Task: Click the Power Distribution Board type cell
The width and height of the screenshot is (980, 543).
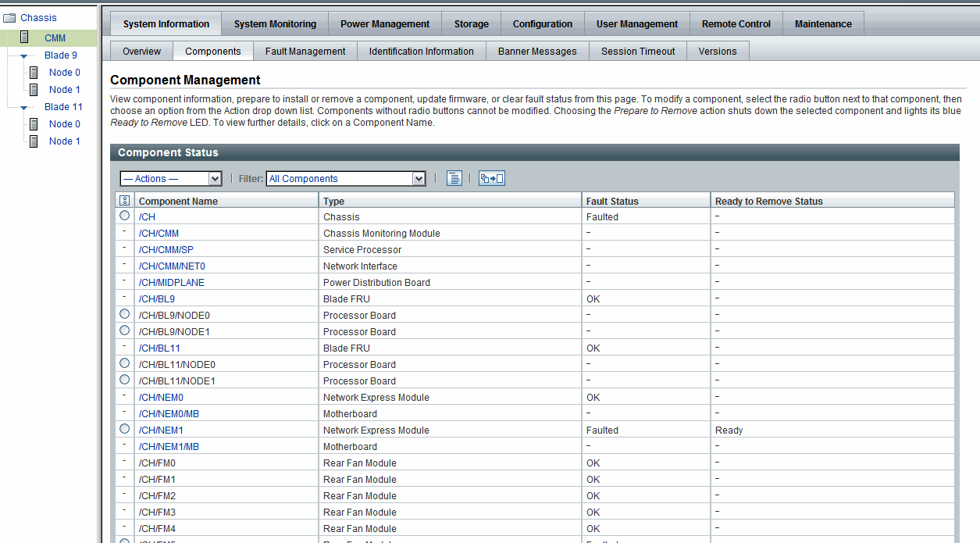Action: 376,283
